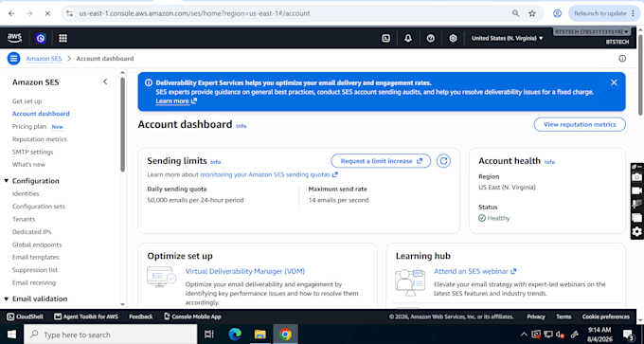This screenshot has width=644, height=344.
Task: Open Agent Toolkit for AWS in footer
Action: click(87, 317)
